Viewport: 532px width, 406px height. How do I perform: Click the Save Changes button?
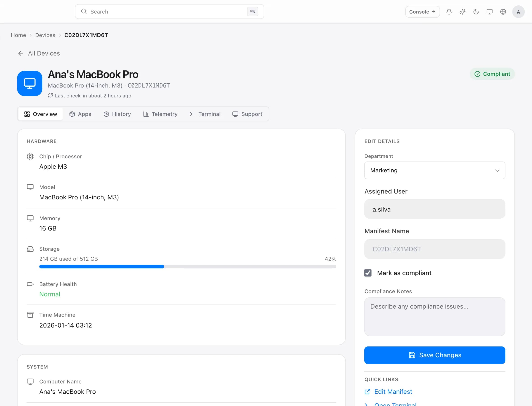[x=435, y=355]
